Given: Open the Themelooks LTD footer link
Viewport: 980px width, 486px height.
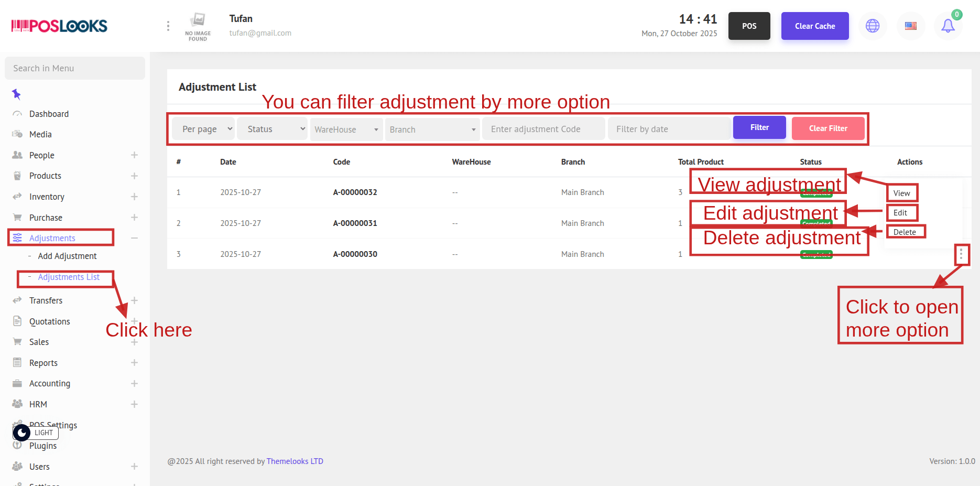Looking at the screenshot, I should point(295,461).
